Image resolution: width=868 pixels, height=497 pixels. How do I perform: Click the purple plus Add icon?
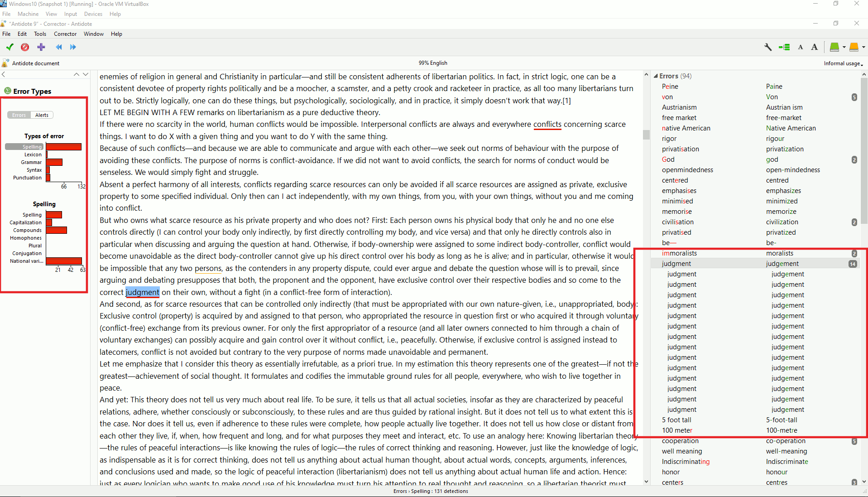(x=41, y=47)
